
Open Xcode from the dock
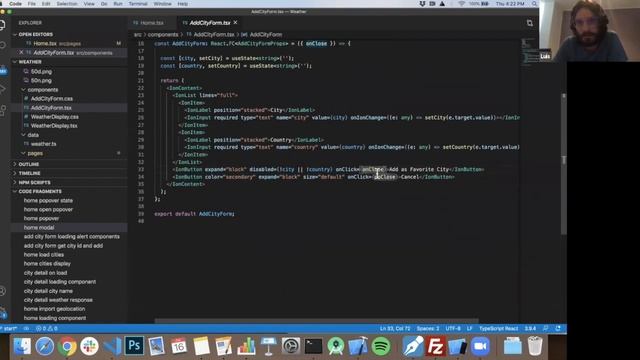click(x=358, y=347)
